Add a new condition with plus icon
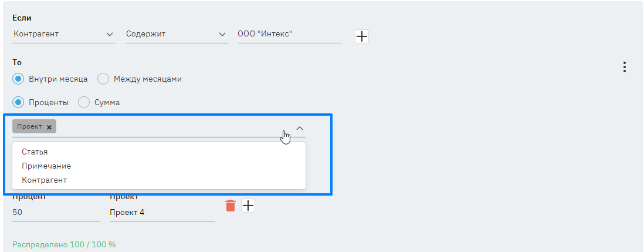The image size is (644, 252). [x=362, y=36]
